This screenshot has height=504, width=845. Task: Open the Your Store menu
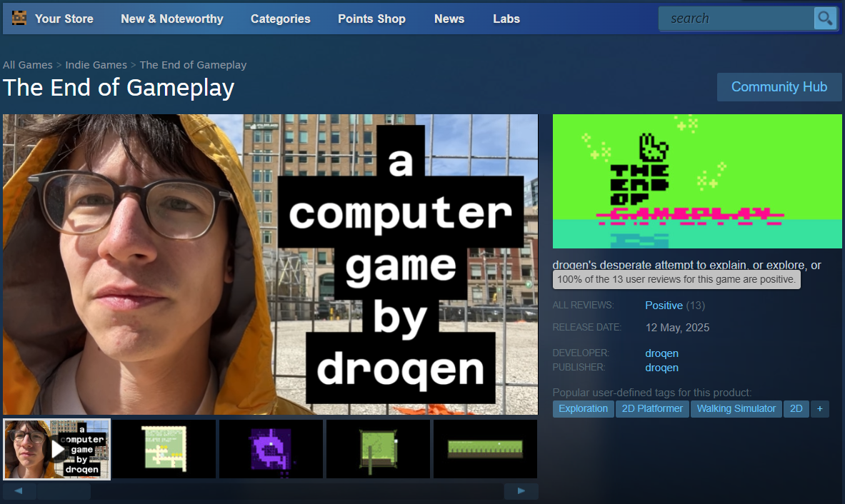point(64,19)
